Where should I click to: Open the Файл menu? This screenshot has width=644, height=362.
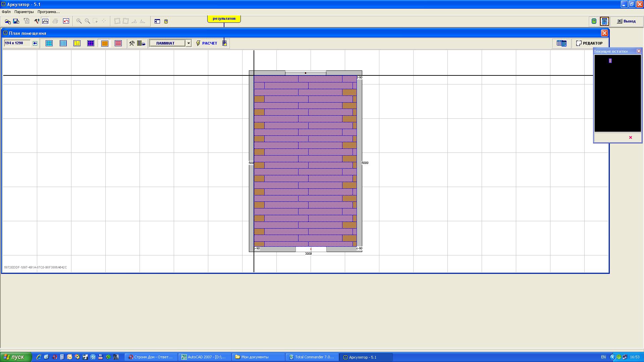[6, 12]
